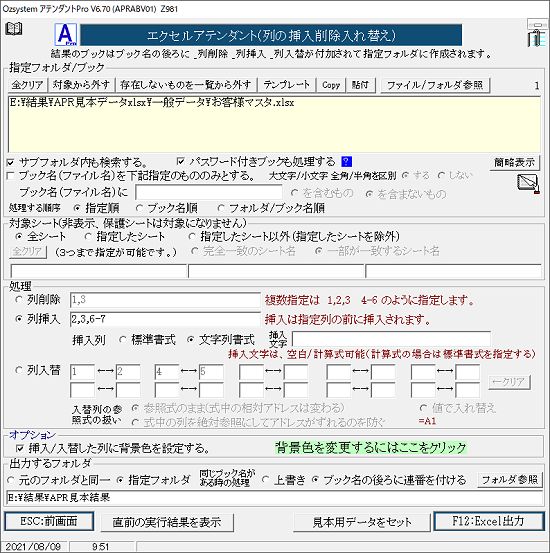Open the テンプレート button
This screenshot has height=553, width=550.
pos(286,85)
